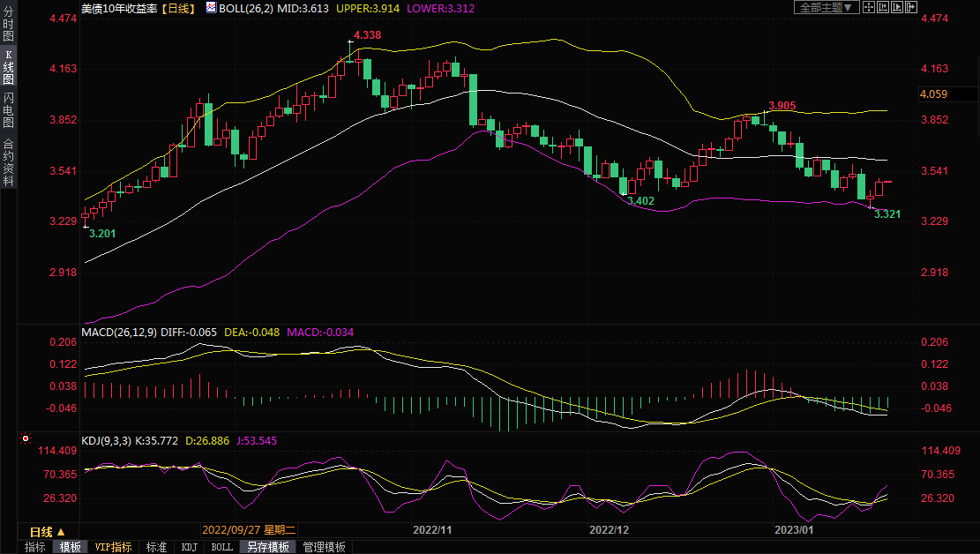
Task: Click the 另存模板 save template button
Action: [x=267, y=547]
